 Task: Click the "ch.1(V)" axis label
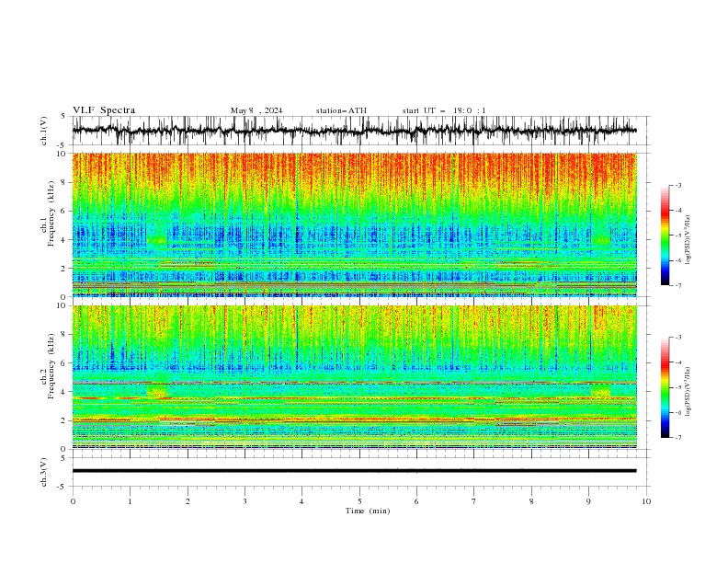44,131
